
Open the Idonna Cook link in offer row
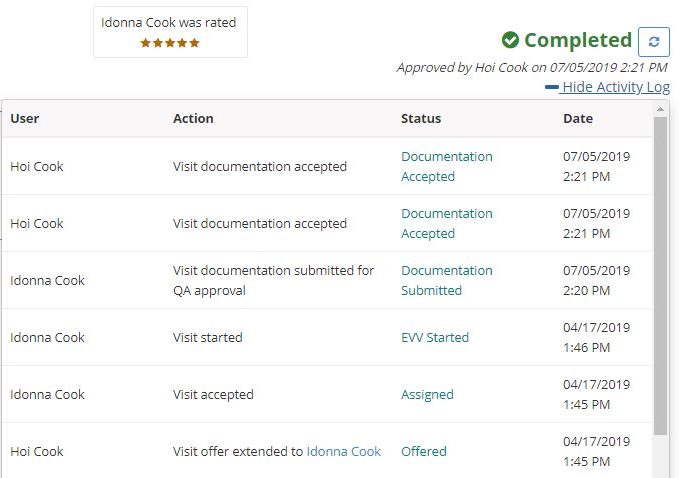point(343,451)
